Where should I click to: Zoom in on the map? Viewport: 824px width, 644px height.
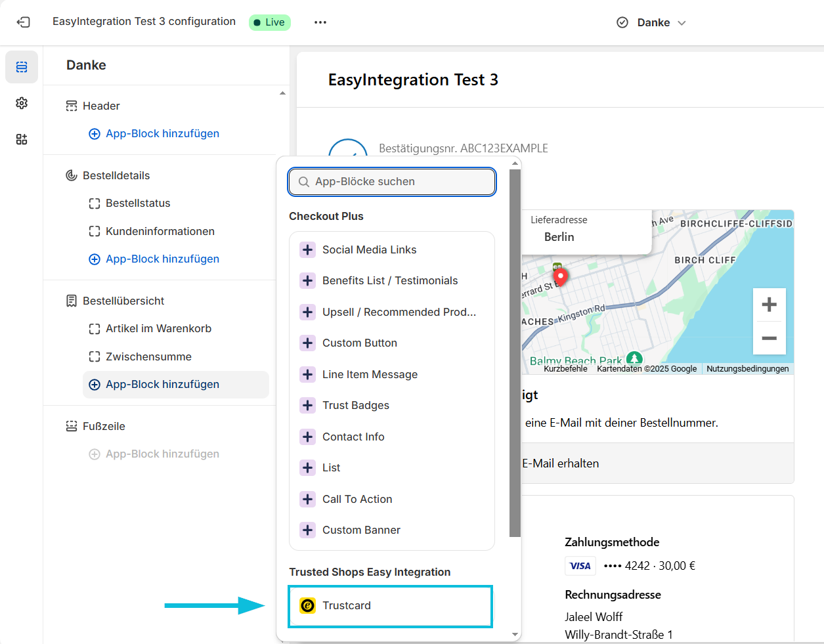(x=770, y=305)
